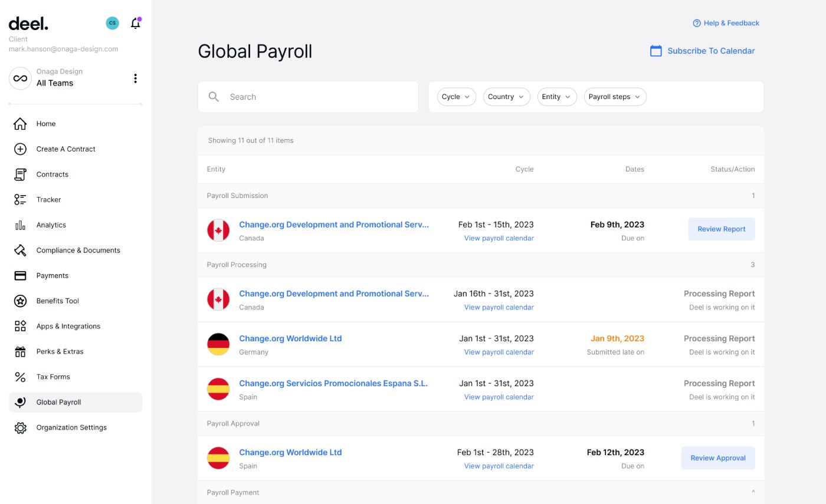Image resolution: width=826 pixels, height=504 pixels.
Task: View payroll calendar for Feb 1st - 28th cycle
Action: [499, 466]
